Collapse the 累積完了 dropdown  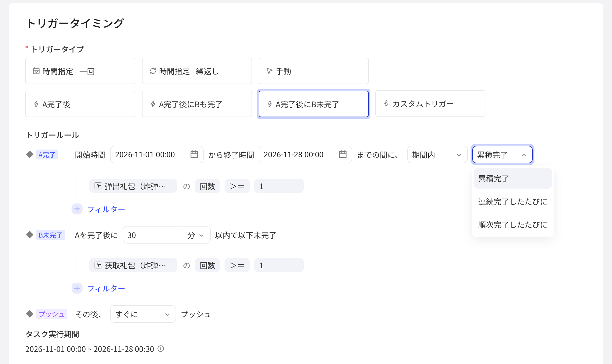point(502,155)
